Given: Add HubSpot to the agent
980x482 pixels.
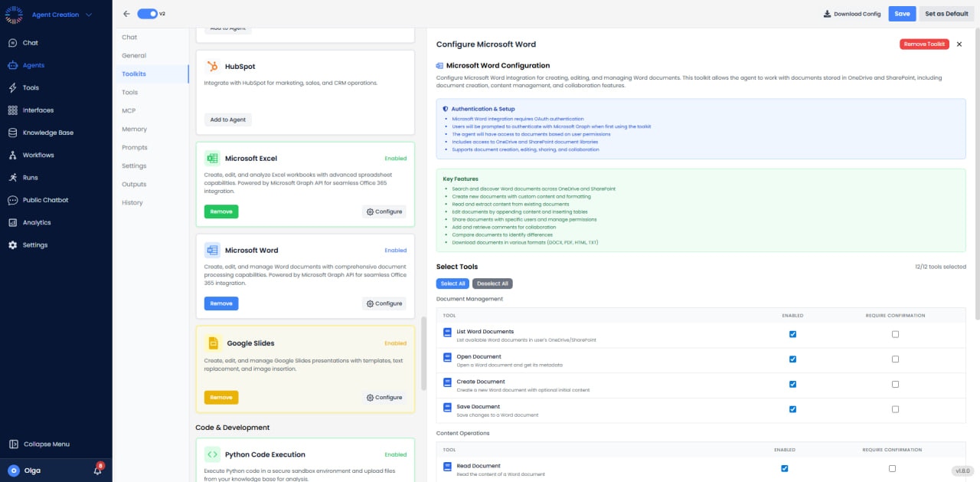Looking at the screenshot, I should click(x=228, y=120).
